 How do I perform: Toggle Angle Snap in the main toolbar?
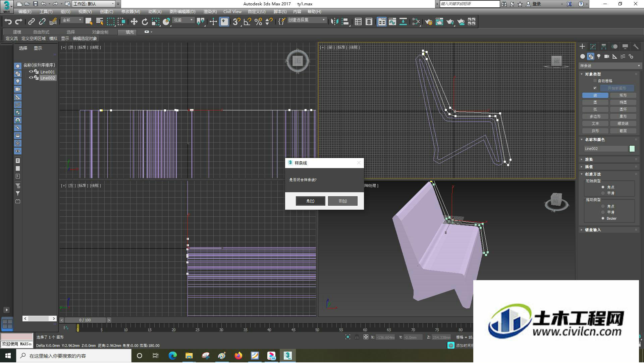pos(248,22)
